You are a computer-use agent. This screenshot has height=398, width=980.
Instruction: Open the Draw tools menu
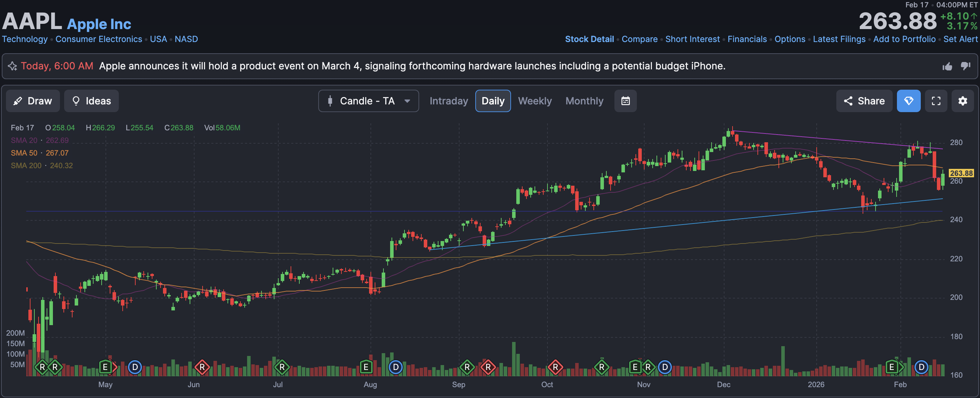click(33, 101)
